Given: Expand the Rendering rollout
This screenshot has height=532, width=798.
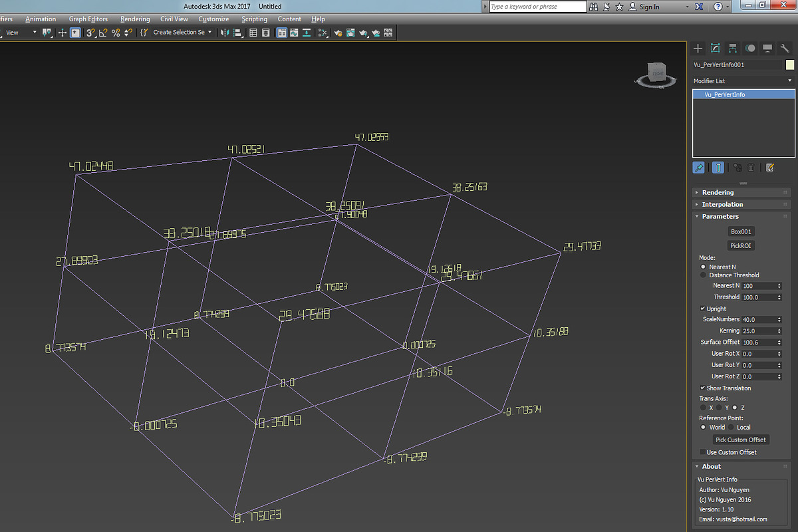Looking at the screenshot, I should [x=742, y=192].
